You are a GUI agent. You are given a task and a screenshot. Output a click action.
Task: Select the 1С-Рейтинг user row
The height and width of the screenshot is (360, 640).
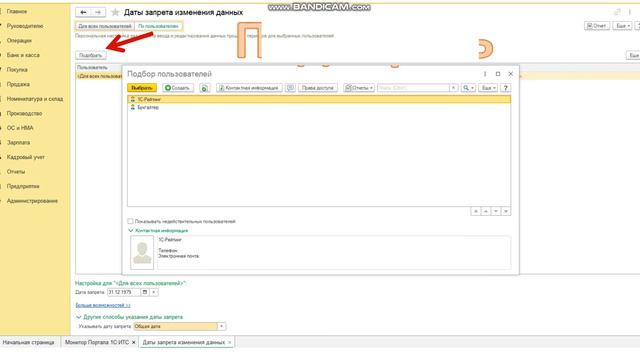(319, 100)
